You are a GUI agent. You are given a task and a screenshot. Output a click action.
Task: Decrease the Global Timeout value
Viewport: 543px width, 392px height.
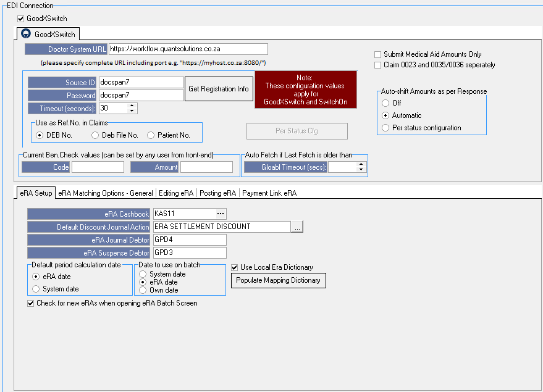point(361,170)
